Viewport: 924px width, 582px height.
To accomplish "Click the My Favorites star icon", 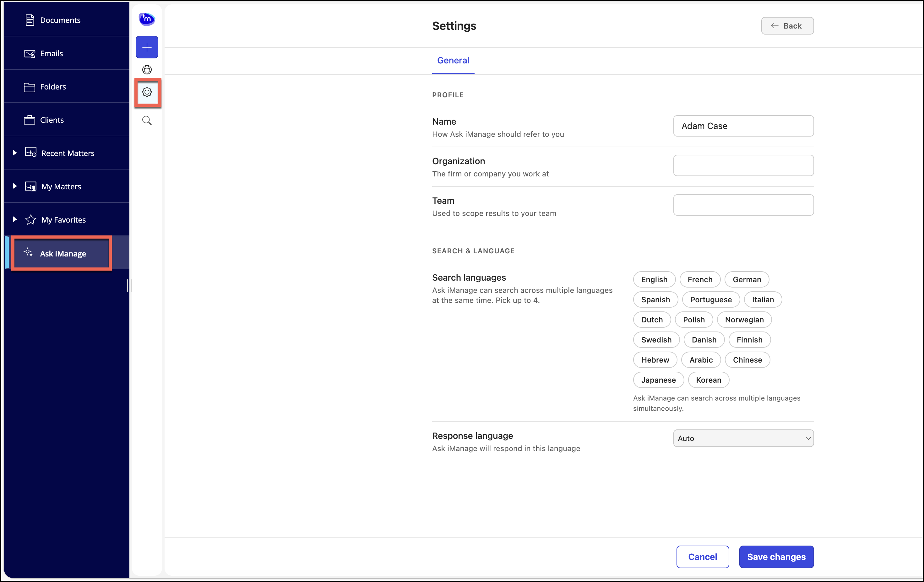I will [x=31, y=220].
